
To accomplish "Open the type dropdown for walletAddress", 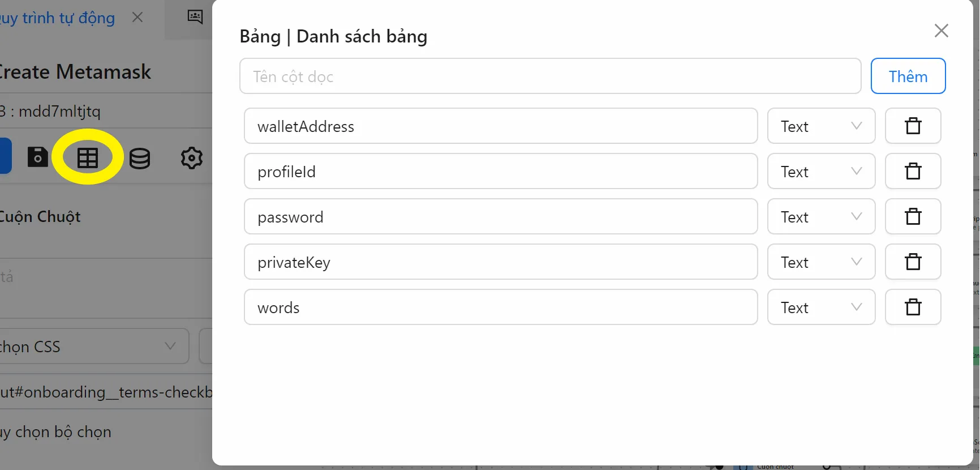I will 821,126.
